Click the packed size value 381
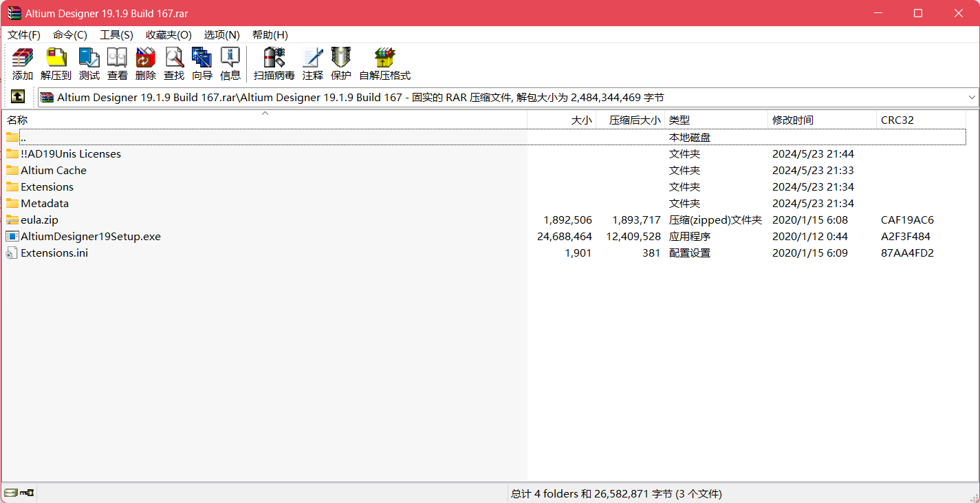 (651, 253)
